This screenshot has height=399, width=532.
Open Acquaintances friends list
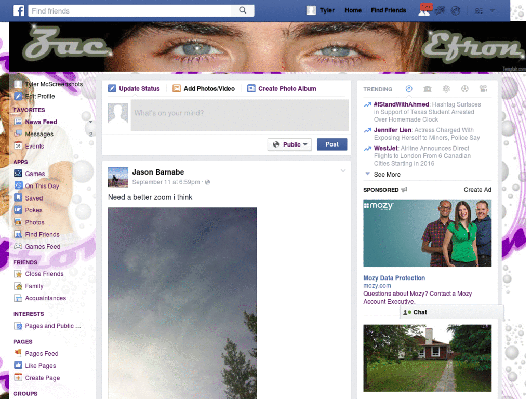(46, 298)
